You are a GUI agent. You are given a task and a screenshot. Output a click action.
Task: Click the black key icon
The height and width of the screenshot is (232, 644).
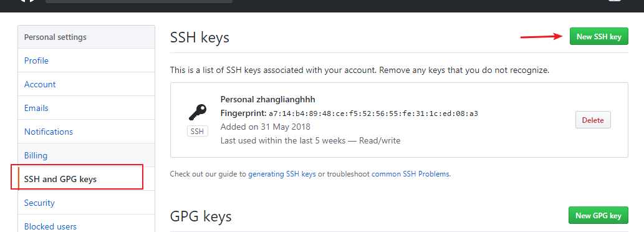197,112
